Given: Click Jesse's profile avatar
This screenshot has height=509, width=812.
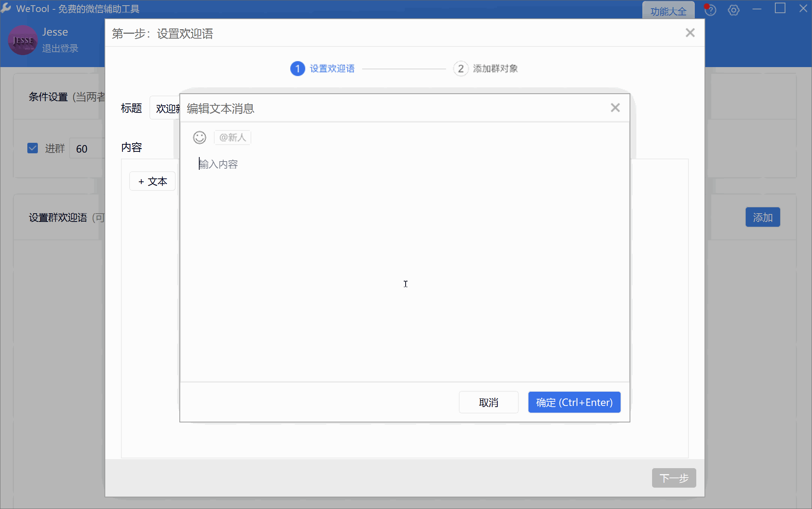Looking at the screenshot, I should coord(23,40).
